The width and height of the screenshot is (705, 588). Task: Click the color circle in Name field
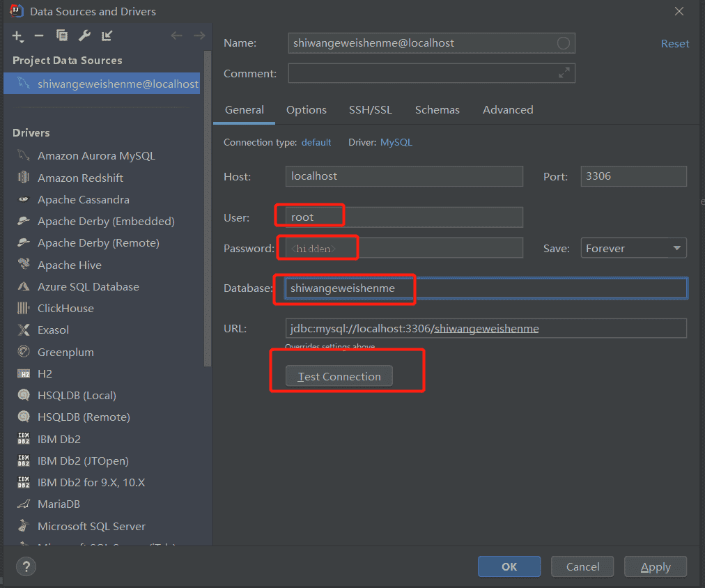(564, 43)
